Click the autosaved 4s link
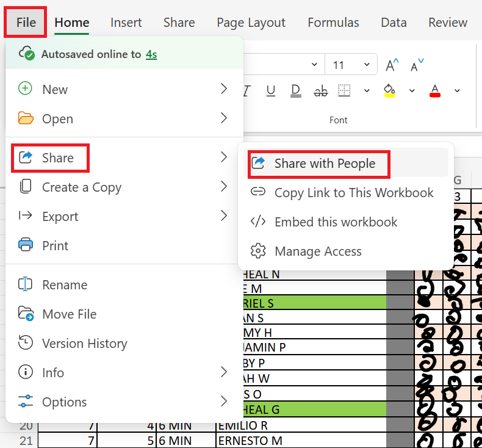 151,54
